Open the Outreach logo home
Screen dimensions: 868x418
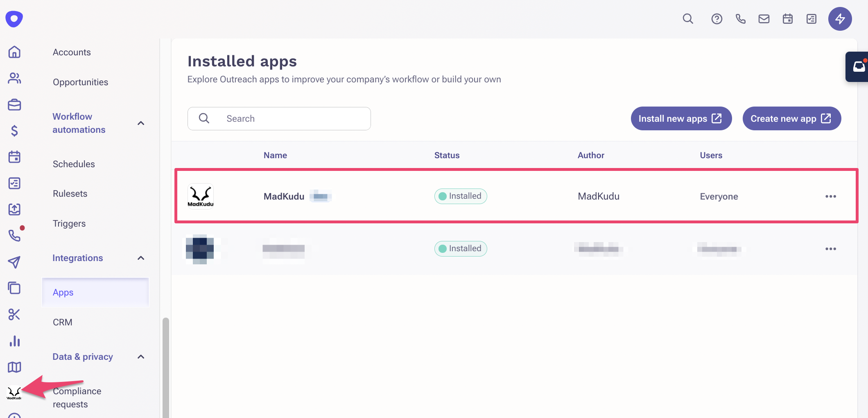(14, 19)
